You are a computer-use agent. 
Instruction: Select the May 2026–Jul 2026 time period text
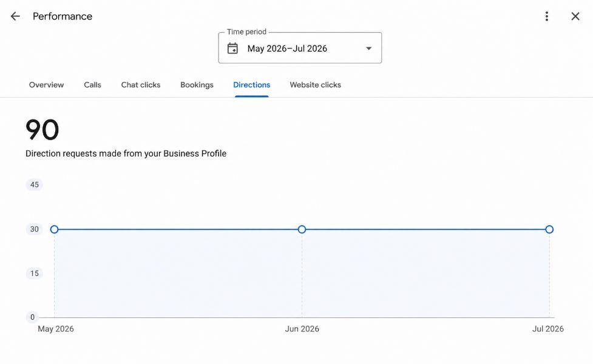(287, 49)
